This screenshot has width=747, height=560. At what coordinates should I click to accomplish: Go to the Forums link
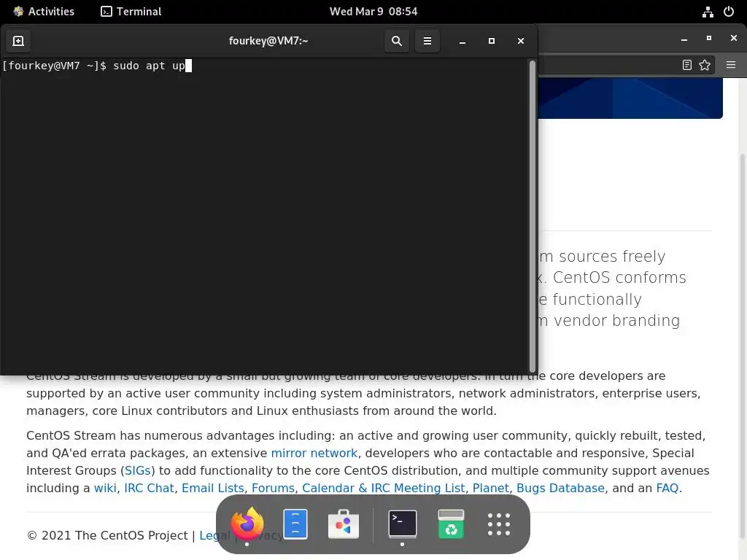click(273, 488)
